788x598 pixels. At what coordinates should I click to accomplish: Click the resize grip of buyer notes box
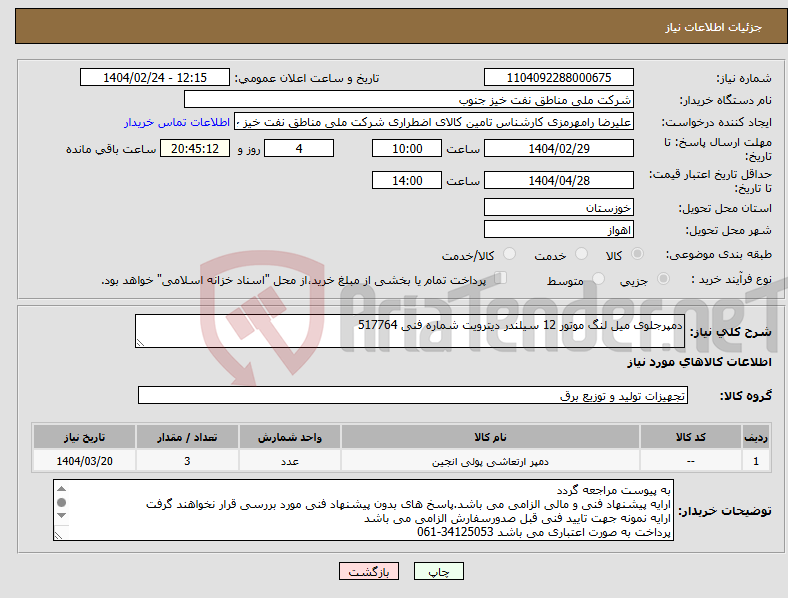coord(58,536)
